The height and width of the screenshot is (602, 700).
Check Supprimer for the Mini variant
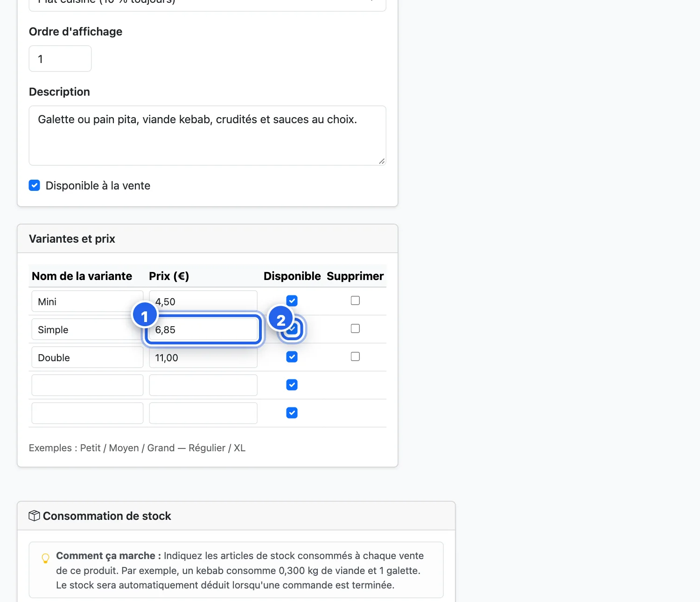point(355,301)
